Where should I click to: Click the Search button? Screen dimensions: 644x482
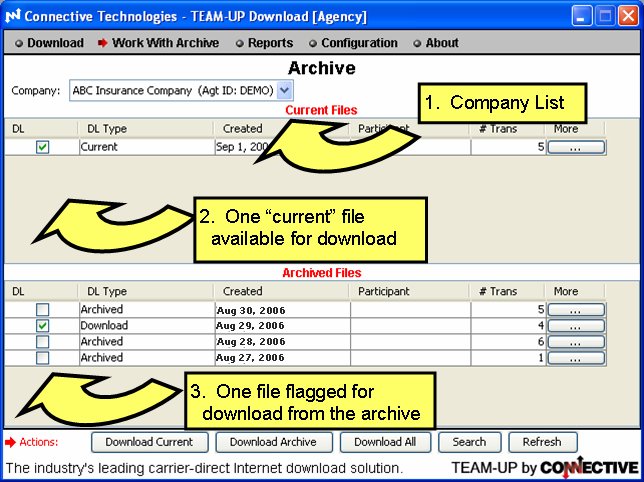[x=469, y=442]
